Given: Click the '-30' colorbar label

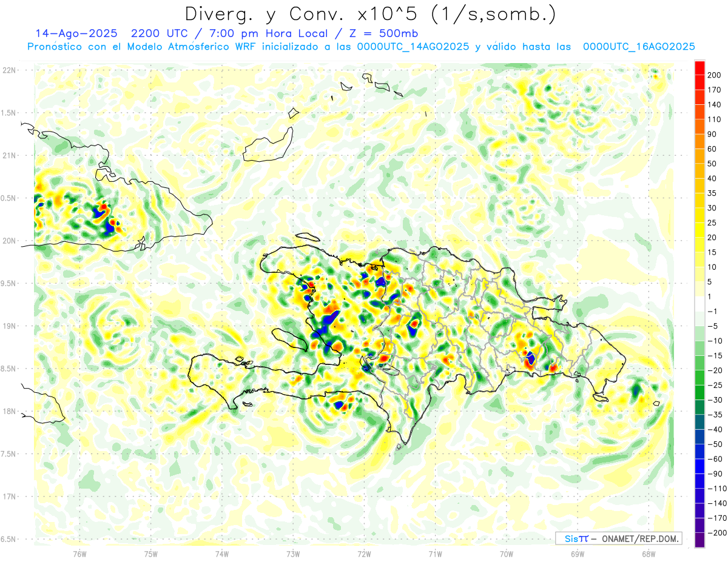Looking at the screenshot, I should tap(716, 400).
